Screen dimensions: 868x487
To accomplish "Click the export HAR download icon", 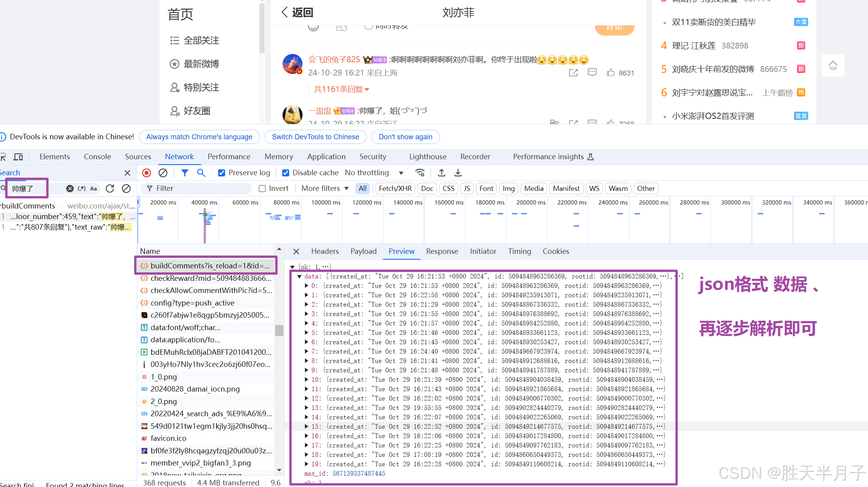I will click(458, 173).
